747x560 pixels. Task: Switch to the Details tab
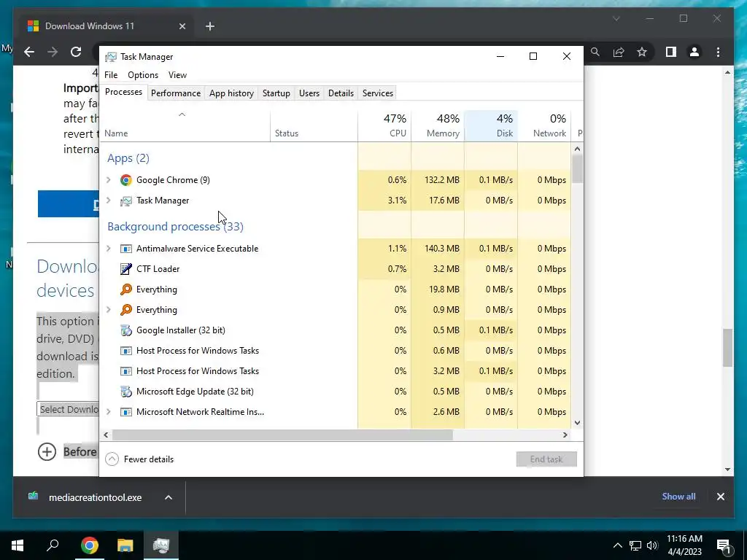click(341, 93)
